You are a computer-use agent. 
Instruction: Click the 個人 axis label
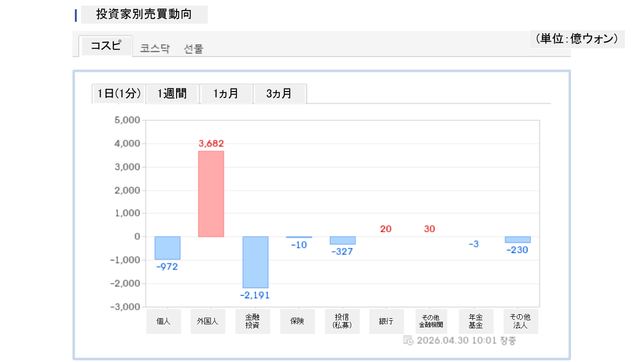pos(164,321)
